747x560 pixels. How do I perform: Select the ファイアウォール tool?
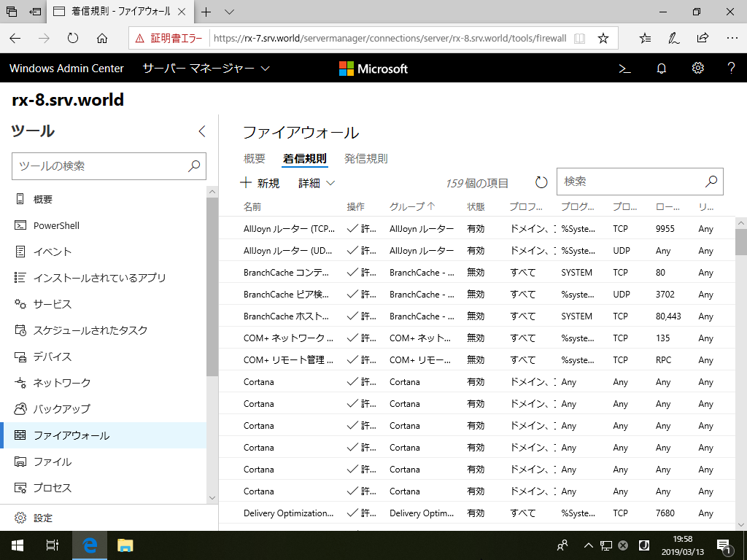click(x=104, y=435)
